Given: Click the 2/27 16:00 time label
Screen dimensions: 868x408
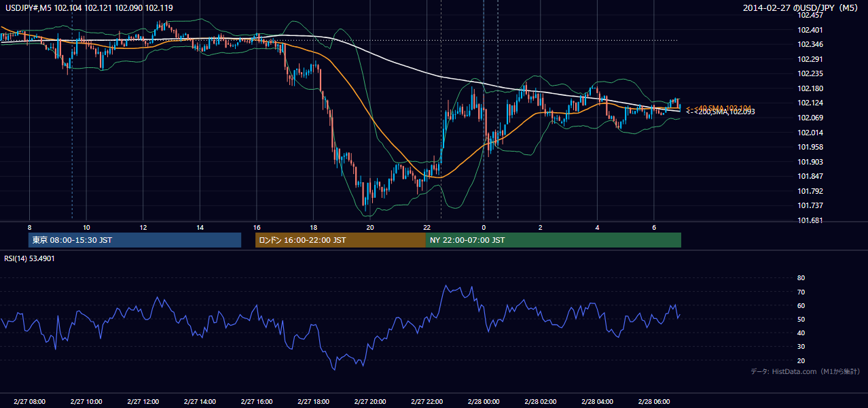Looking at the screenshot, I should pos(256,402).
